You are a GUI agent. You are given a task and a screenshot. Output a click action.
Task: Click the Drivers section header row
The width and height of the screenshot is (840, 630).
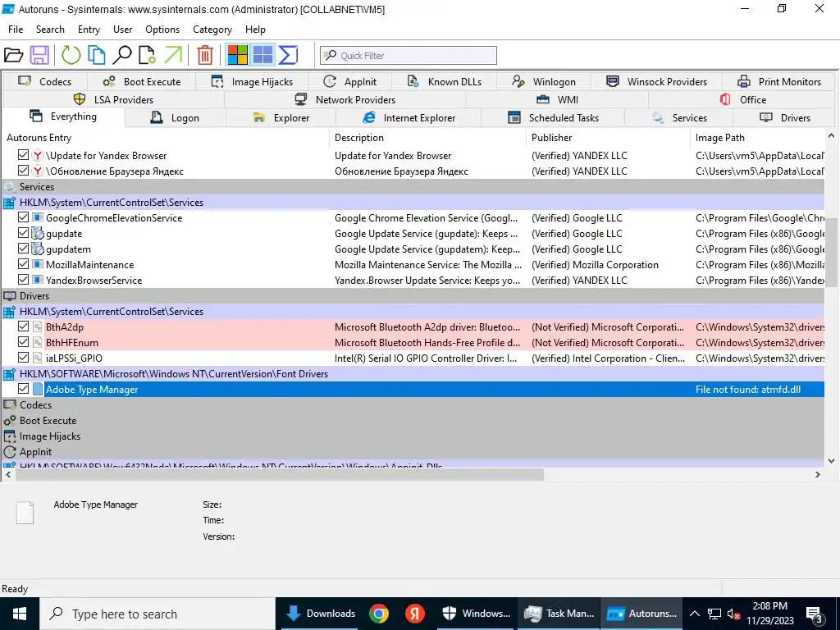tap(413, 295)
